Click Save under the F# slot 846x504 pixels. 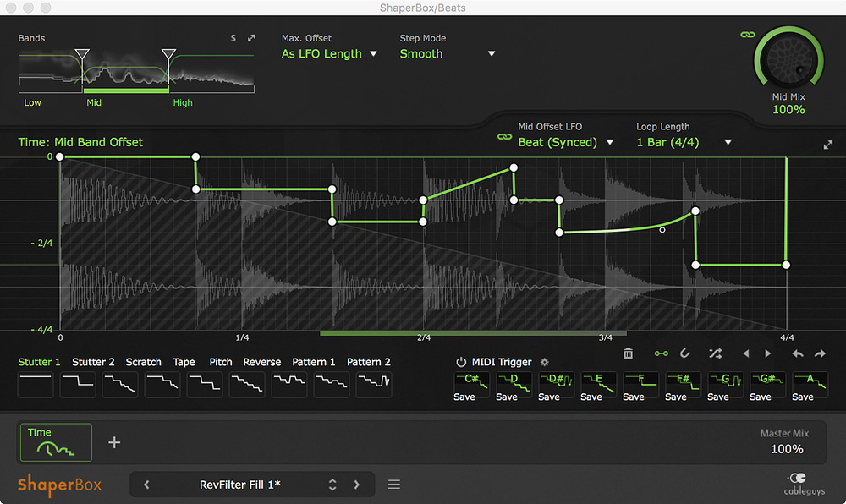click(x=675, y=397)
